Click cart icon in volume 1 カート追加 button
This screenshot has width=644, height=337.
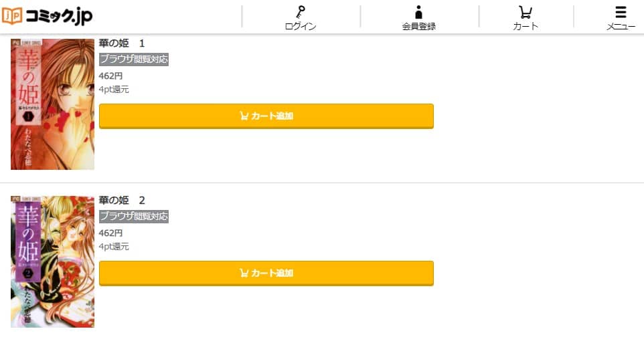point(244,116)
